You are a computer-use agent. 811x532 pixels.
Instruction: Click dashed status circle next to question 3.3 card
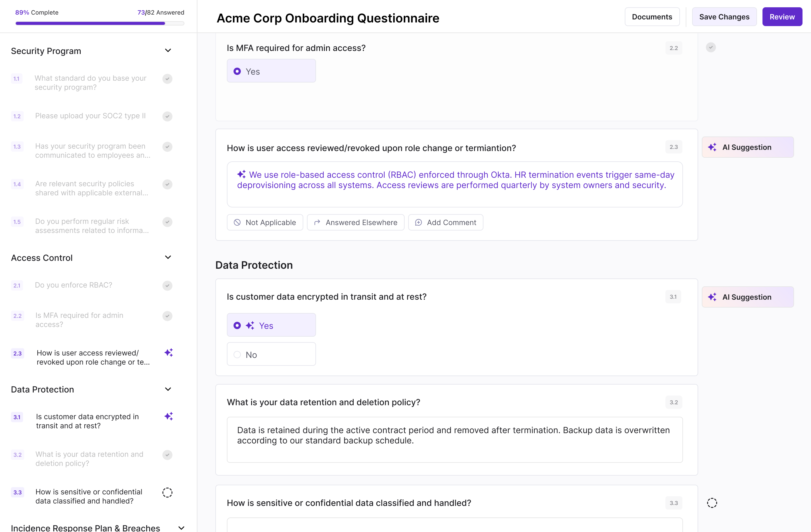click(x=712, y=503)
